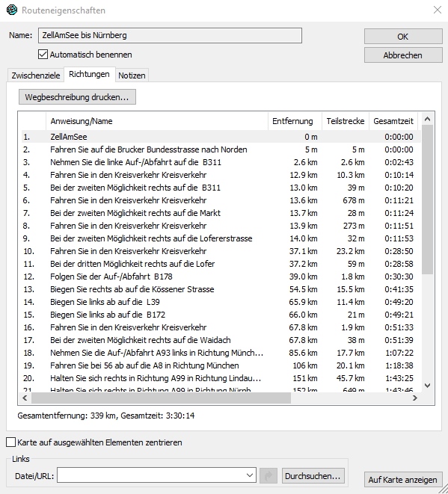Viewport: 448px width, 494px height.
Task: Select row Fahren Sie bei 56 ab A8
Action: tap(221, 365)
